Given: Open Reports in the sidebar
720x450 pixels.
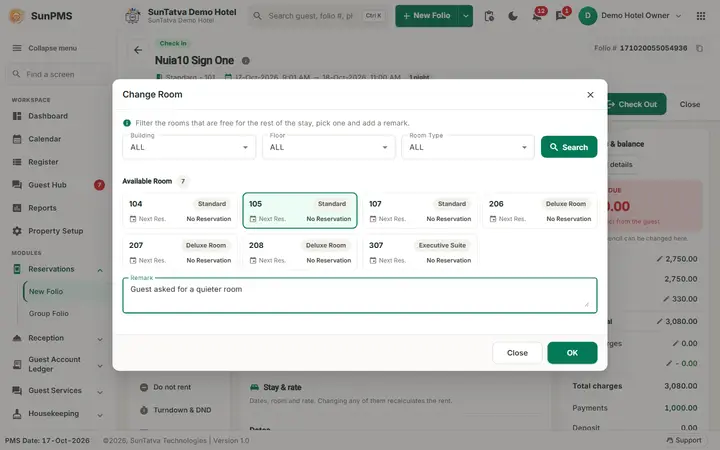Looking at the screenshot, I should 42,208.
